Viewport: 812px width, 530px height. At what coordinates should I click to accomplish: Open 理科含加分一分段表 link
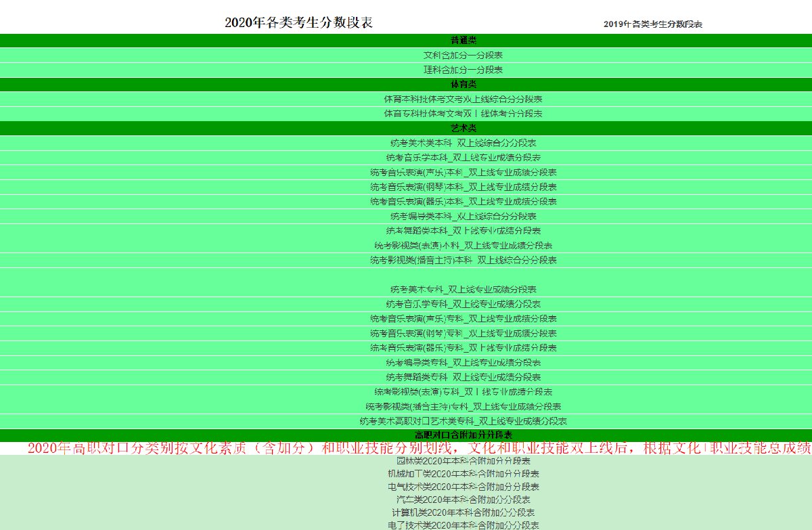(463, 70)
